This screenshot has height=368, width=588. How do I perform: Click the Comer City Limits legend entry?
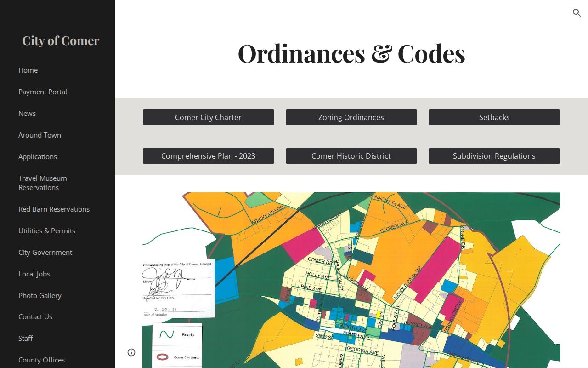coord(177,357)
